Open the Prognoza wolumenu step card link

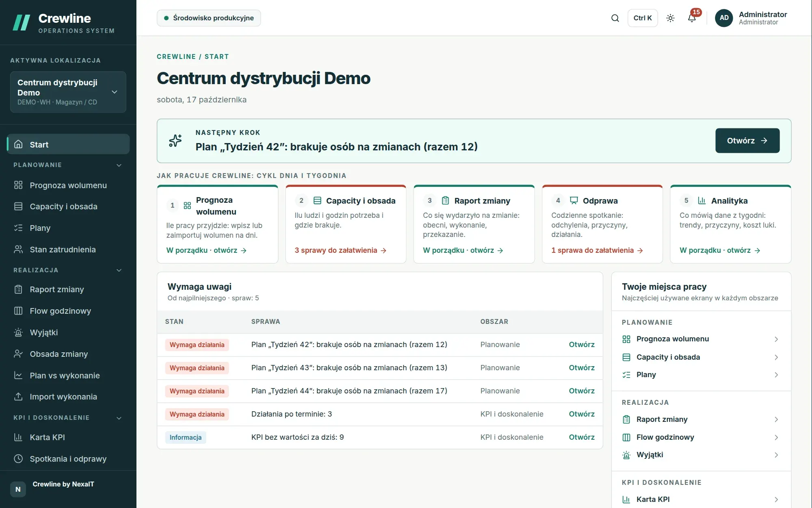point(206,250)
